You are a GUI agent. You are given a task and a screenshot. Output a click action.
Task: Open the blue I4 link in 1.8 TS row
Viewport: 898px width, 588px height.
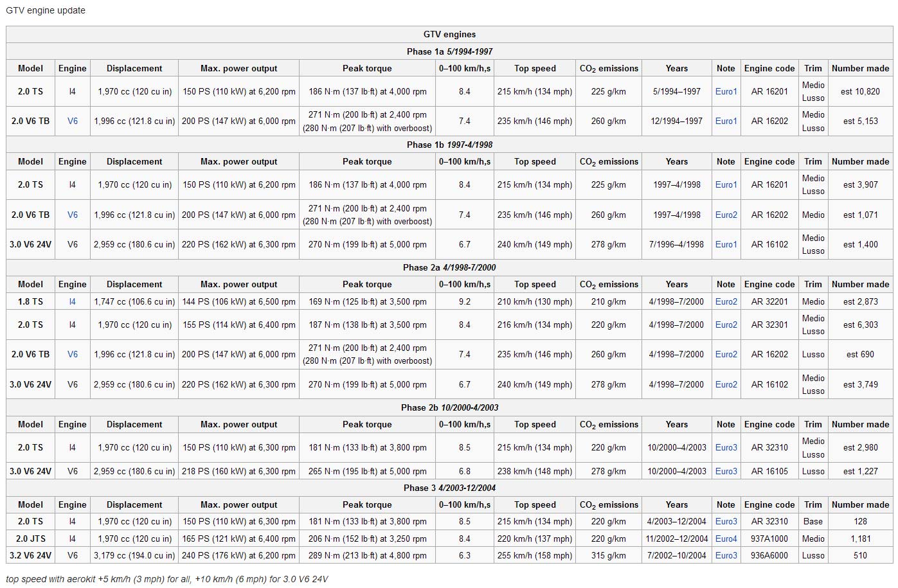point(72,301)
